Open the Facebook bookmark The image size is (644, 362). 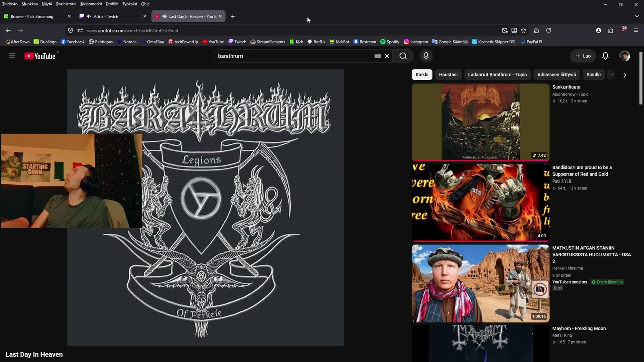(72, 42)
